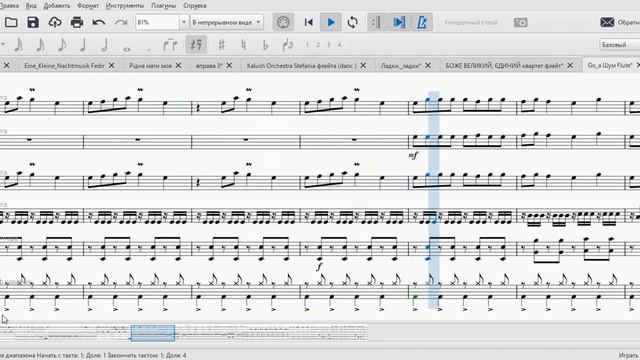Viewport: 640px width, 360px height.
Task: Toggle MIDI input button
Action: [283, 22]
